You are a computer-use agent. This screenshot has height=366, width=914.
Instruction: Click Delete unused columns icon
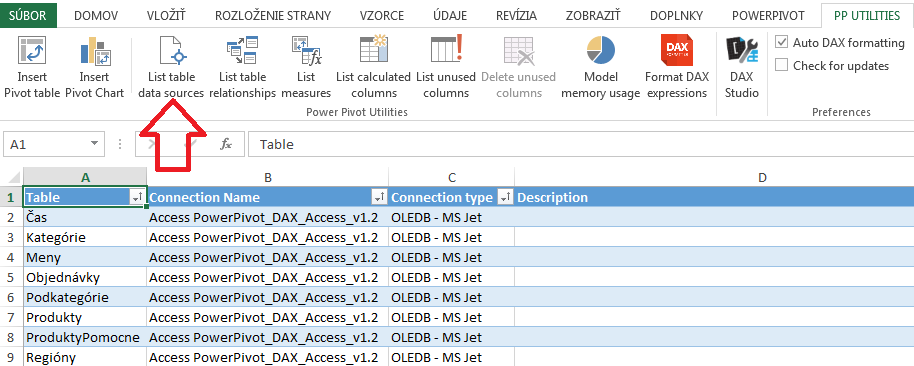click(519, 51)
